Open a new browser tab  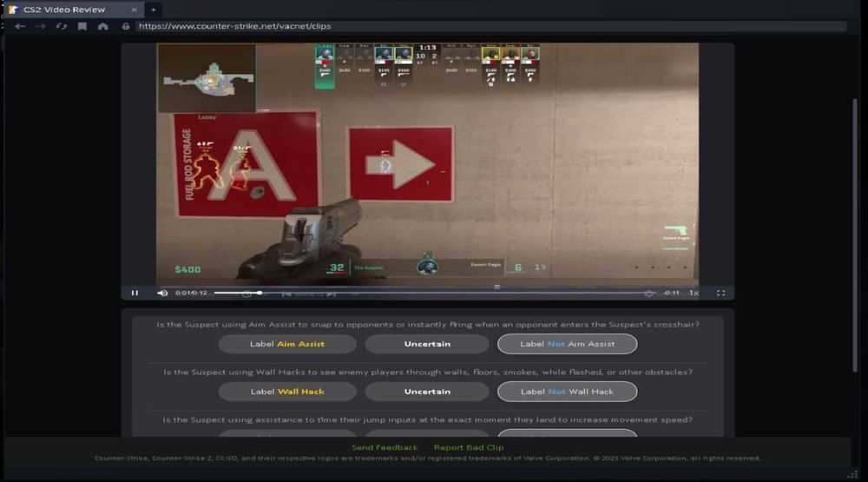click(x=154, y=10)
